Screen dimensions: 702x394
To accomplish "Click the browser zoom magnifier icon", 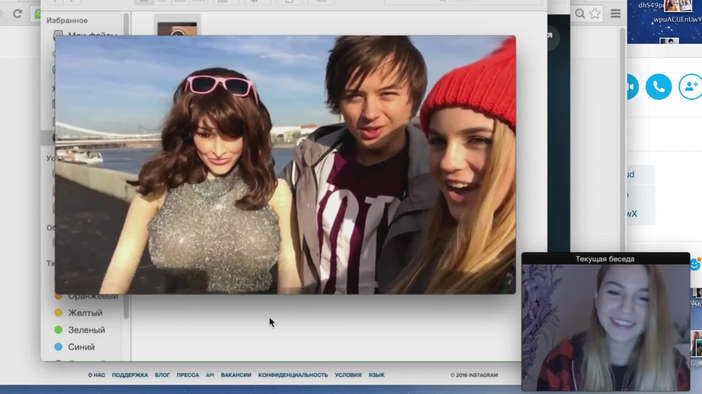I will click(x=580, y=13).
